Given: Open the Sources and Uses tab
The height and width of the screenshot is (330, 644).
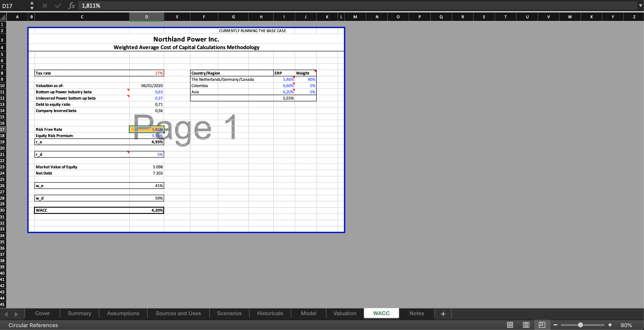Looking at the screenshot, I should (178, 313).
